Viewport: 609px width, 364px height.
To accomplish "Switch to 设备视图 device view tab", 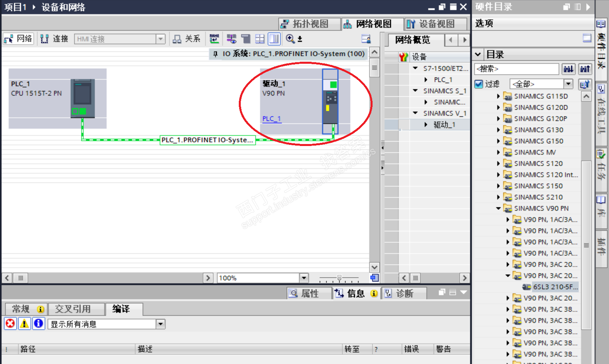I will pyautogui.click(x=436, y=24).
